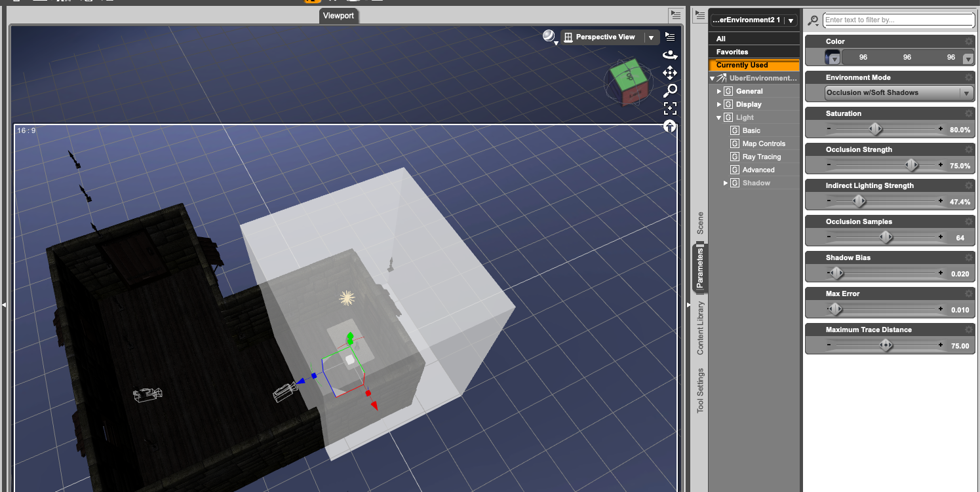The image size is (980, 492).
Task: Expand the General property group
Action: 719,92
